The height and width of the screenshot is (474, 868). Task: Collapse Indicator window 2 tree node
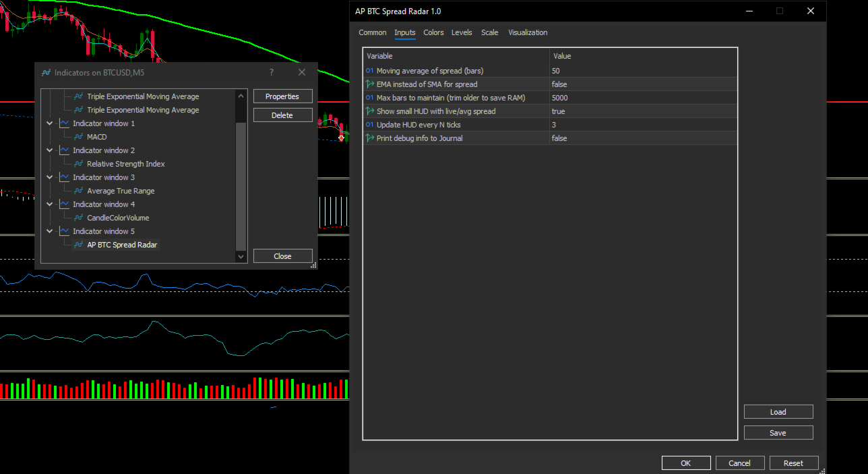50,150
